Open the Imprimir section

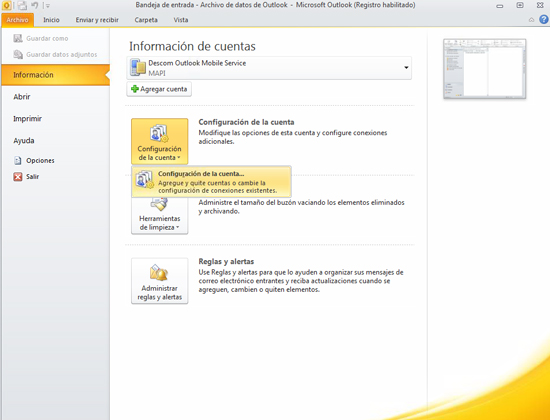point(27,119)
